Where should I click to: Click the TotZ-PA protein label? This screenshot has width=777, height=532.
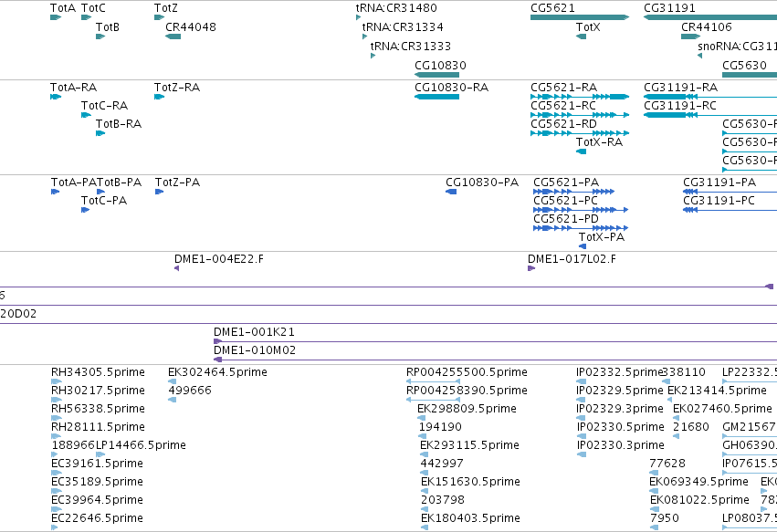(x=177, y=183)
